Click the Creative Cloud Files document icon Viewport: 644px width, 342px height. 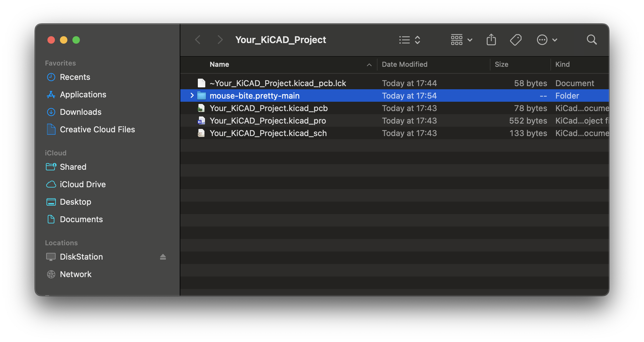point(51,129)
